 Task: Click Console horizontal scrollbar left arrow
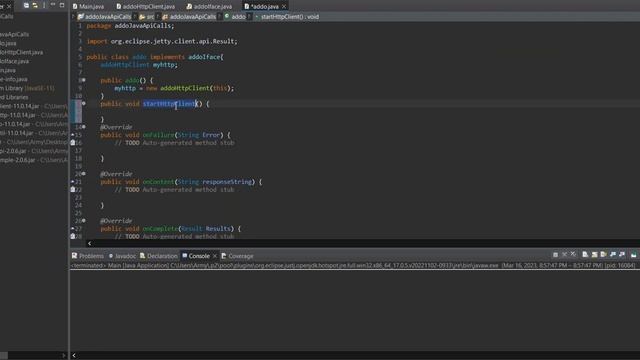coord(74,356)
